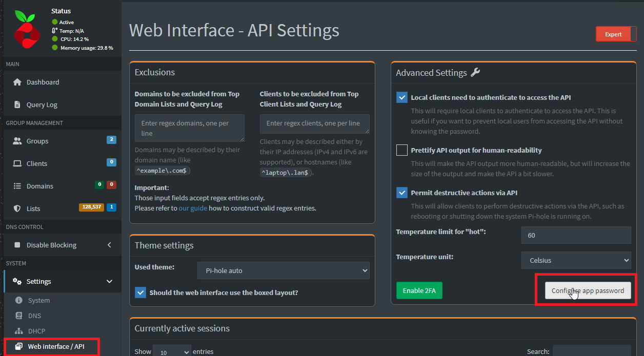The image size is (644, 356).
Task: Click the Enable 2FA button
Action: click(419, 290)
